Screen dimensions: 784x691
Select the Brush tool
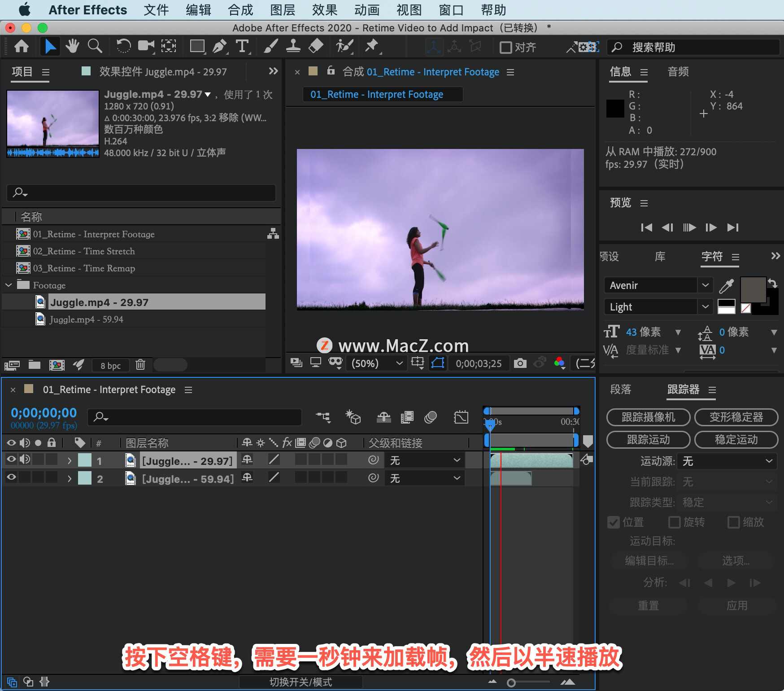pyautogui.click(x=270, y=46)
